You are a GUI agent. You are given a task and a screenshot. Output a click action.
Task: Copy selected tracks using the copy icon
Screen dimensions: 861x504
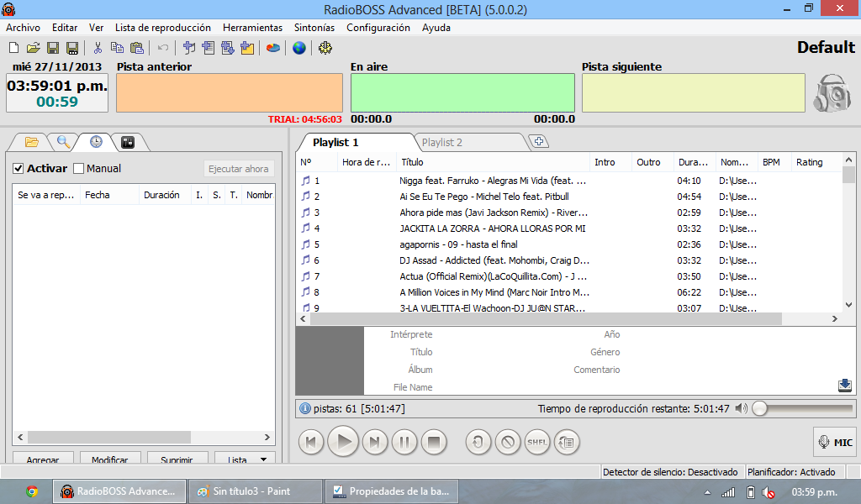point(117,48)
